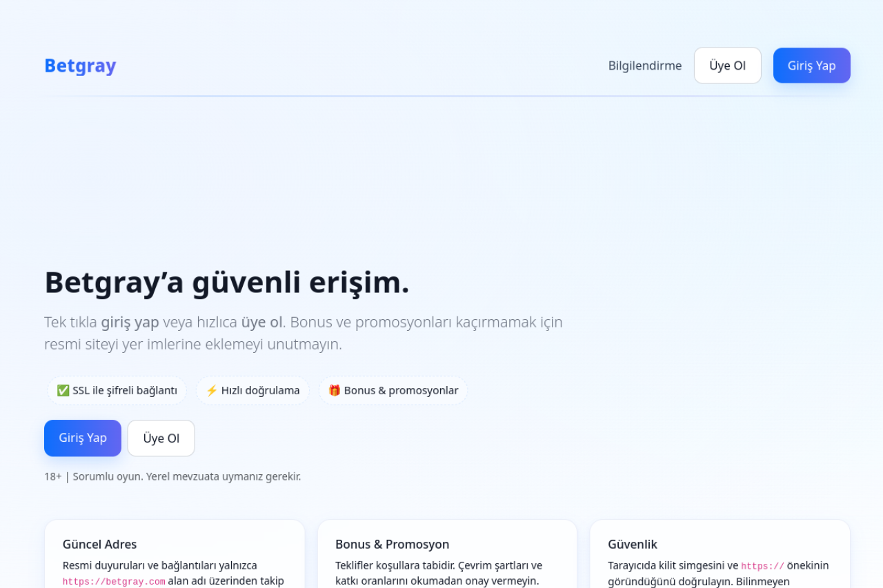Click the Betgray logo in header
Screen dimensions: 883x588
[80, 65]
